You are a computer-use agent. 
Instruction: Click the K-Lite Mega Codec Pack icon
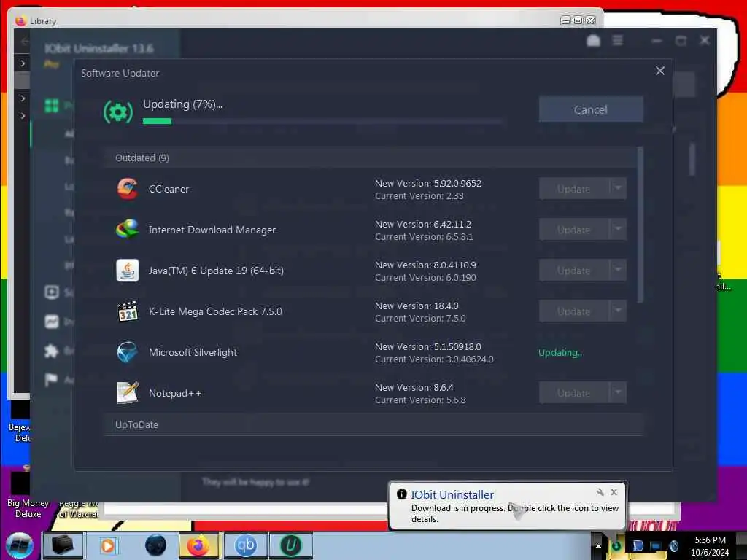tap(127, 311)
